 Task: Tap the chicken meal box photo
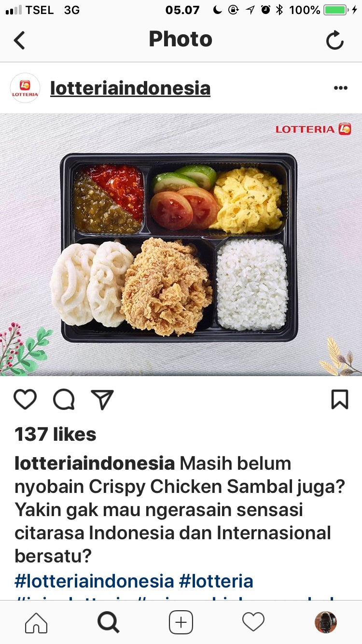(x=181, y=245)
